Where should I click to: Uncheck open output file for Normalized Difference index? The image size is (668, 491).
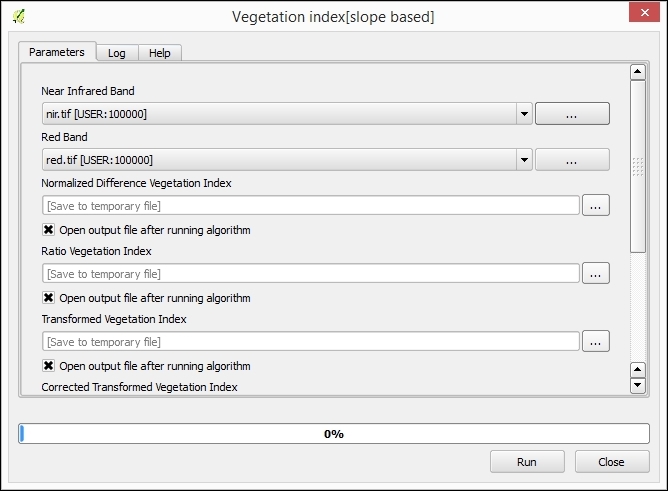click(x=48, y=230)
